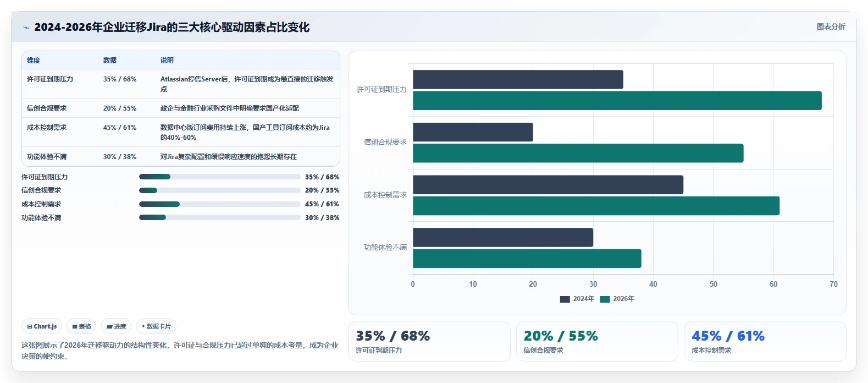Click the 20% / 55% stat card
Screen dimensions: 868x383
click(597, 341)
